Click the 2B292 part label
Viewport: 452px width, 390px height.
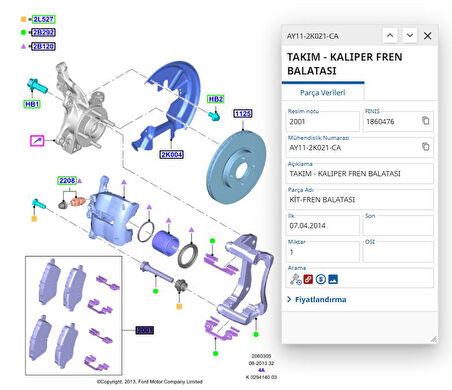43,32
